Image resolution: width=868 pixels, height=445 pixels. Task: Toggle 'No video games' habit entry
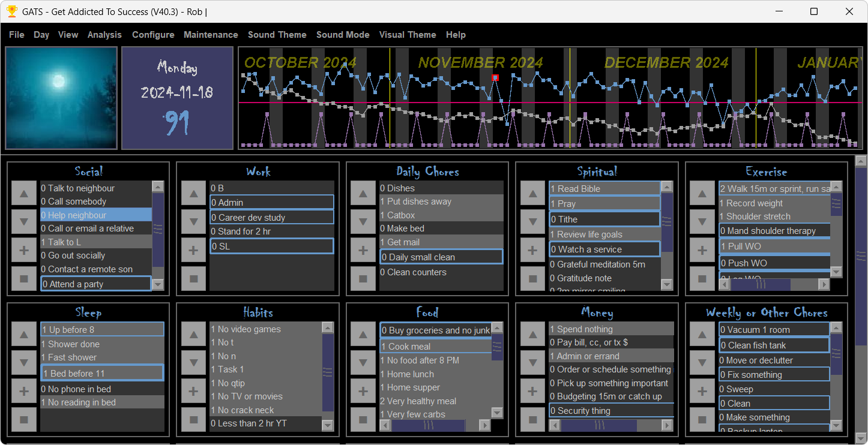(265, 329)
